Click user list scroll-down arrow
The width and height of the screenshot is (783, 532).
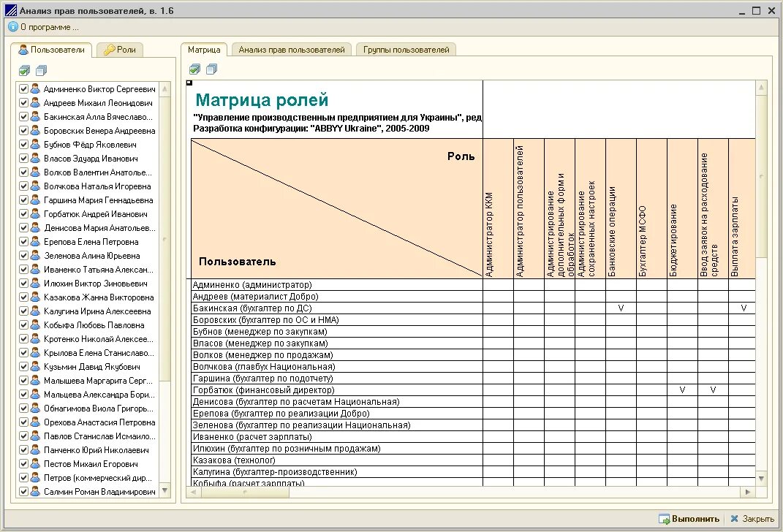tap(164, 491)
